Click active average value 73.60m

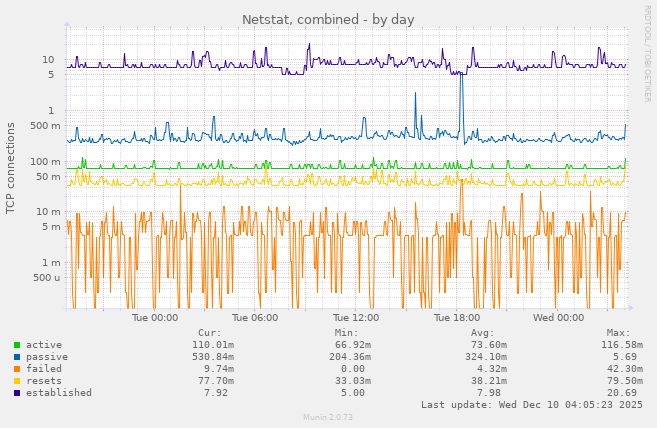[x=489, y=345]
